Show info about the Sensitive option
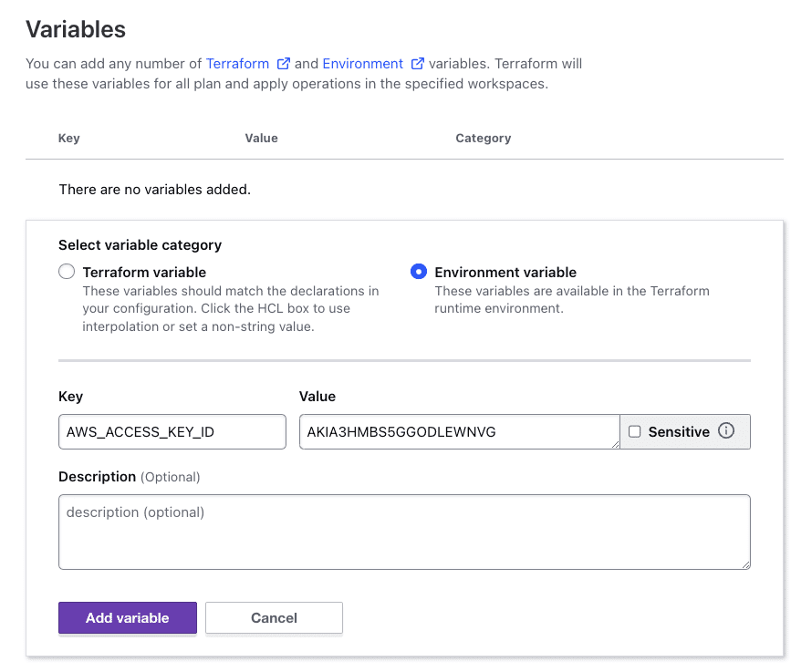The image size is (791, 672). (726, 431)
